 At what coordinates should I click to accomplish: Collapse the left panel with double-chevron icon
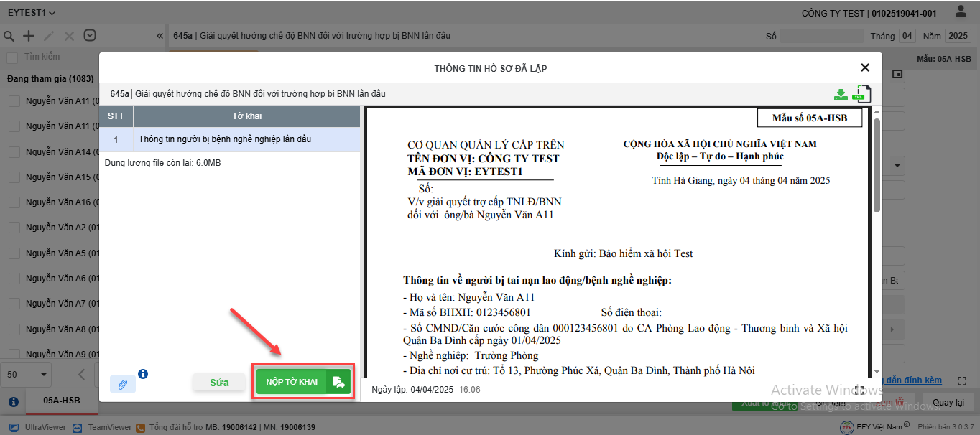160,36
